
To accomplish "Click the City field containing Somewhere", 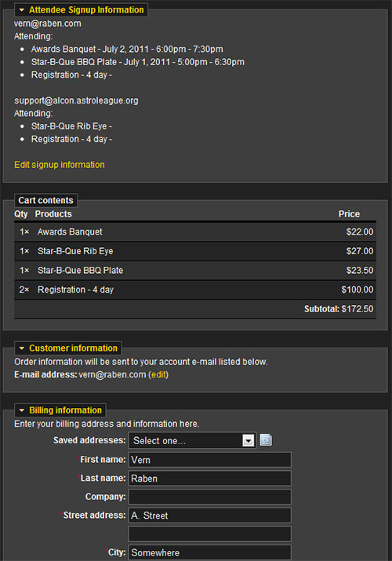I will (x=210, y=553).
